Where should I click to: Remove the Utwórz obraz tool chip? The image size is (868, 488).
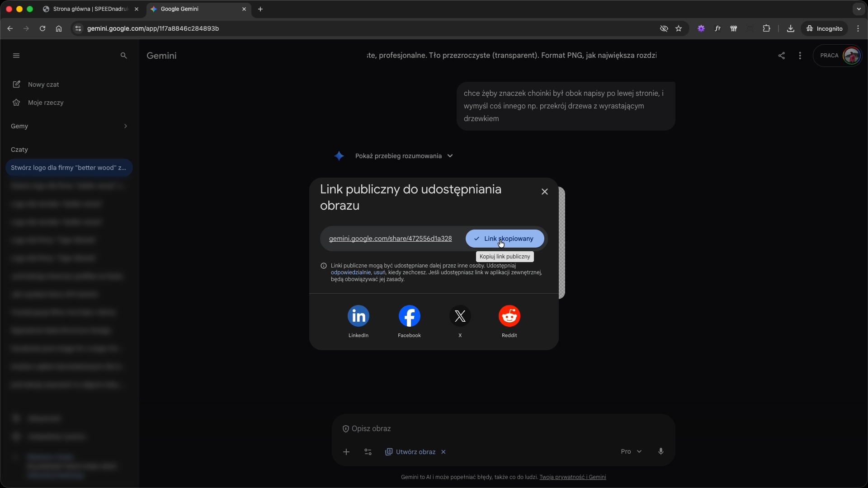click(x=443, y=452)
